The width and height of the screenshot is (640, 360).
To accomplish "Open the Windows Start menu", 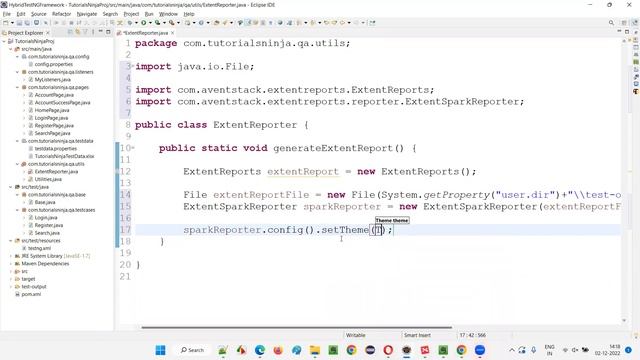I will 160,350.
